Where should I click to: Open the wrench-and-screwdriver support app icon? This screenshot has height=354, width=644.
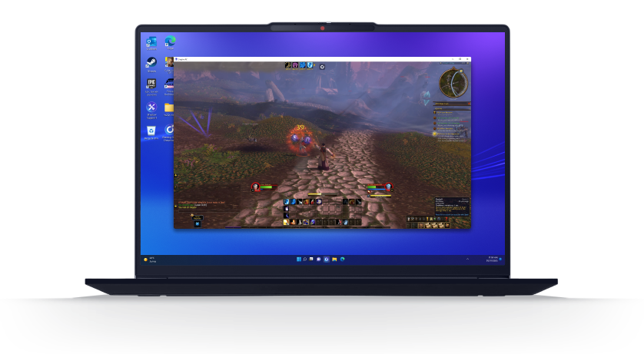[151, 108]
